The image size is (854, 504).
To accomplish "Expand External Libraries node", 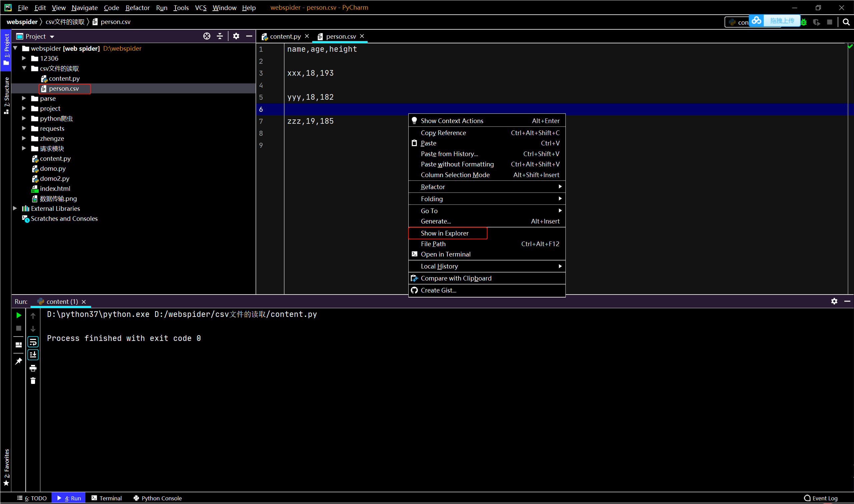I will coord(15,208).
